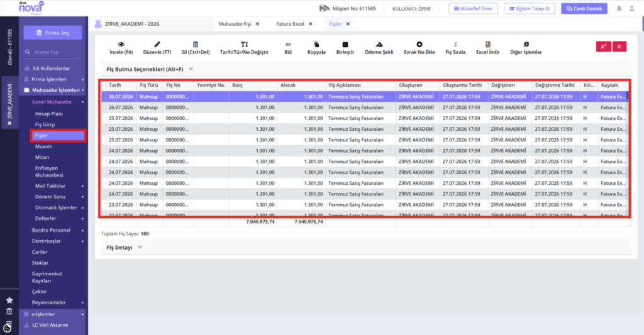Image resolution: width=644 pixels, height=335 pixels.
Task: Click Fiş Sırala sort tool
Action: pos(455,48)
